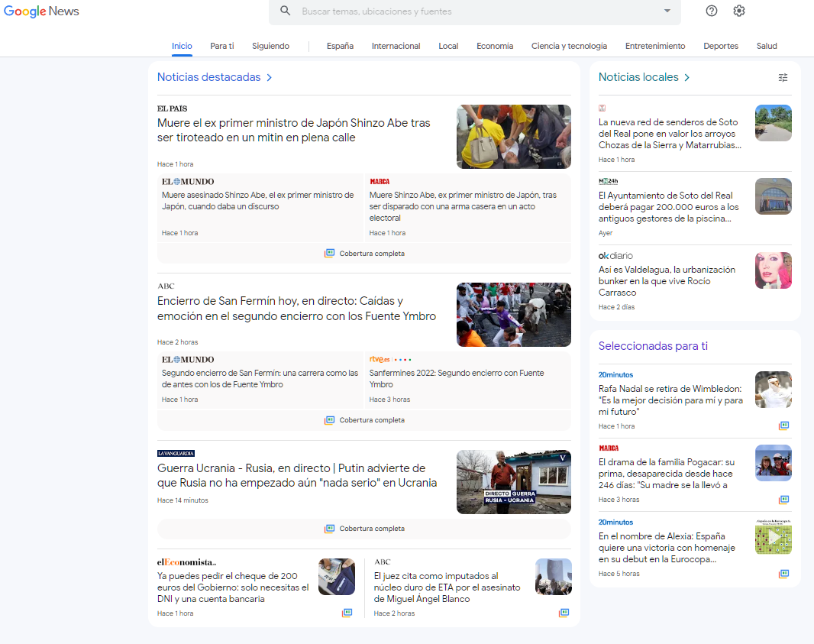Expand Noticias destacadas via its chevron
This screenshot has width=814, height=644.
coord(270,77)
